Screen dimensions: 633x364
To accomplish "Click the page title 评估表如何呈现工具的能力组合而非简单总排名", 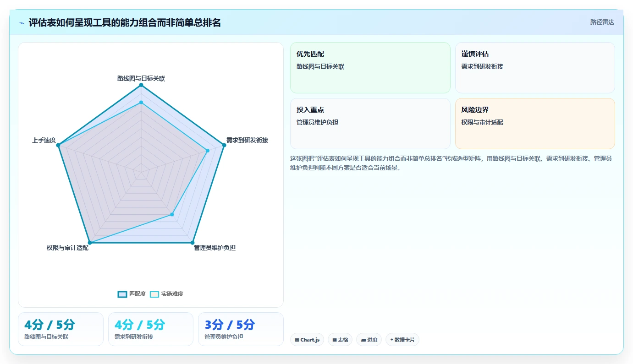I will [x=125, y=22].
